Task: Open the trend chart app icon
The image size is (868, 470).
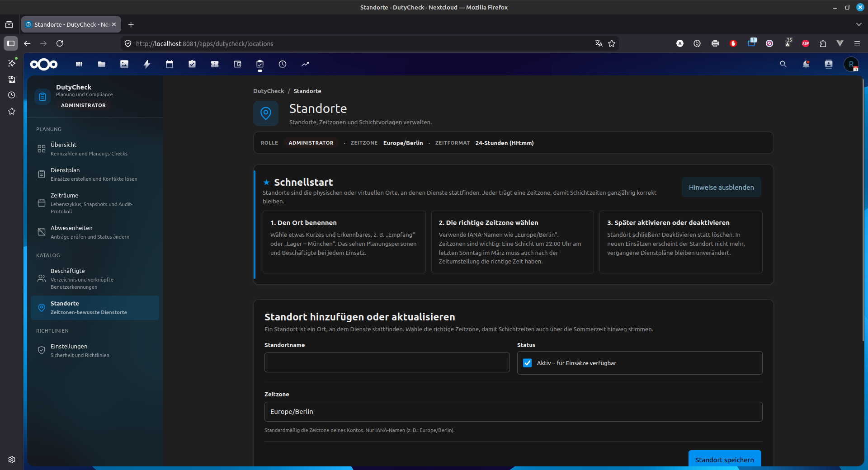Action: [305, 64]
